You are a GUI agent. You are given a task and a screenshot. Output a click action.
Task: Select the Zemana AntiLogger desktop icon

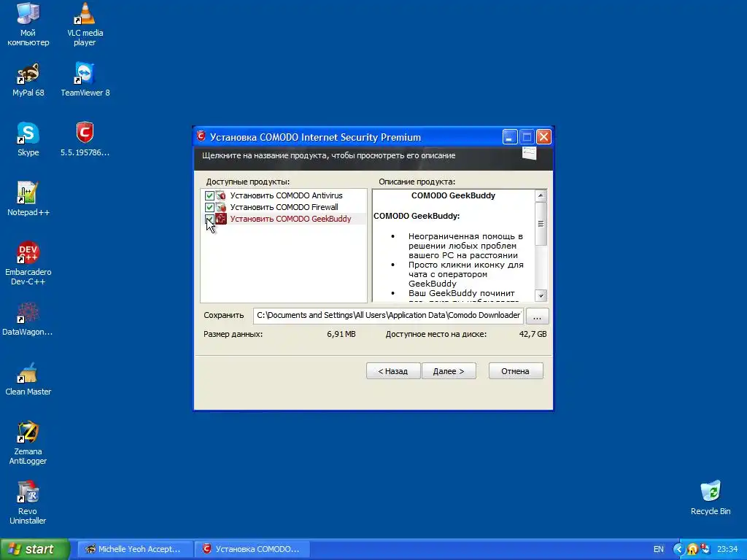click(x=28, y=443)
